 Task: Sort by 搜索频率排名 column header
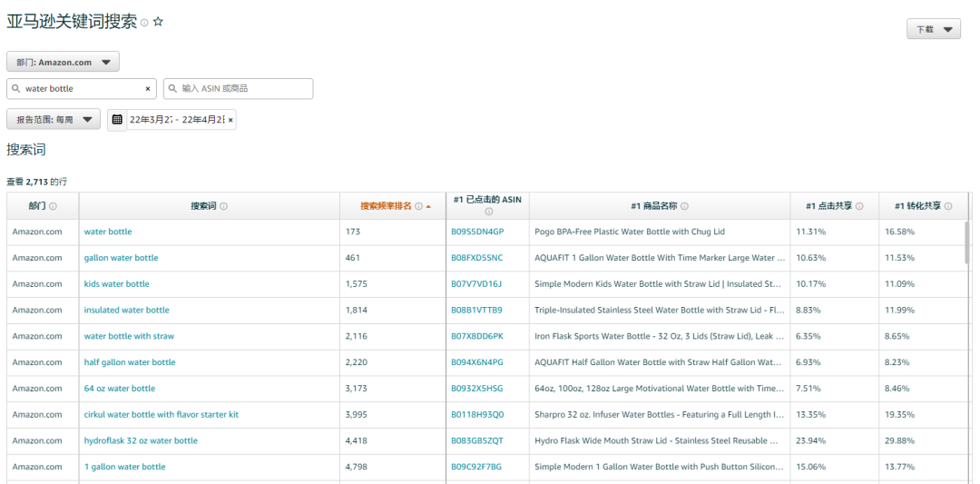click(x=386, y=206)
